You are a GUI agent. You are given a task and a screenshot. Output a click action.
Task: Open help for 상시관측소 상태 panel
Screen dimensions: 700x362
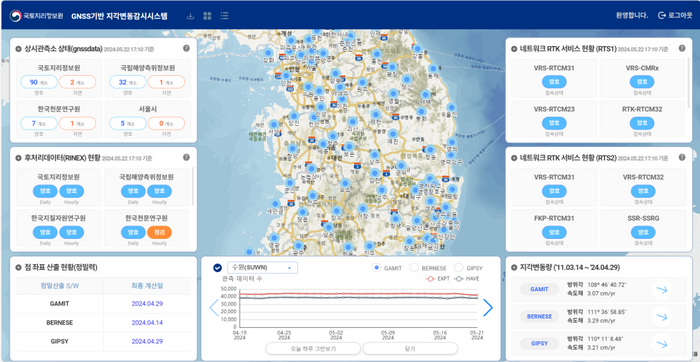tap(186, 48)
